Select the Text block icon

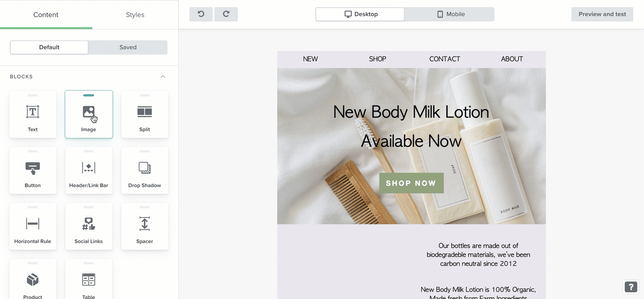coord(33,112)
